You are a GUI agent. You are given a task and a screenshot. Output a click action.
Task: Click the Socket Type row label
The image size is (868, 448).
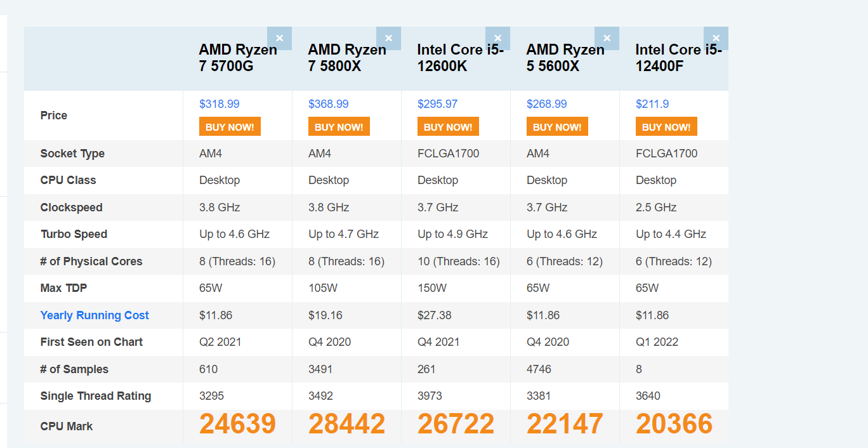click(72, 154)
